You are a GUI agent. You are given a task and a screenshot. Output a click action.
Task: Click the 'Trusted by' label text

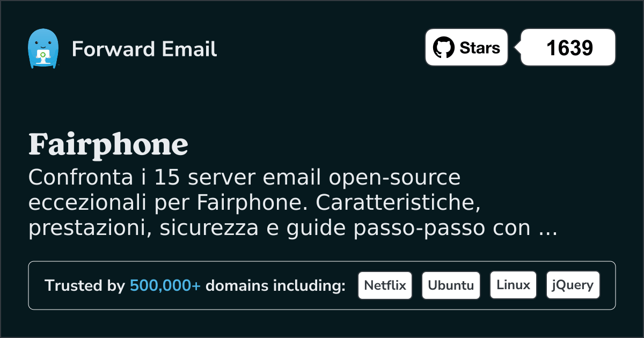pyautogui.click(x=85, y=286)
